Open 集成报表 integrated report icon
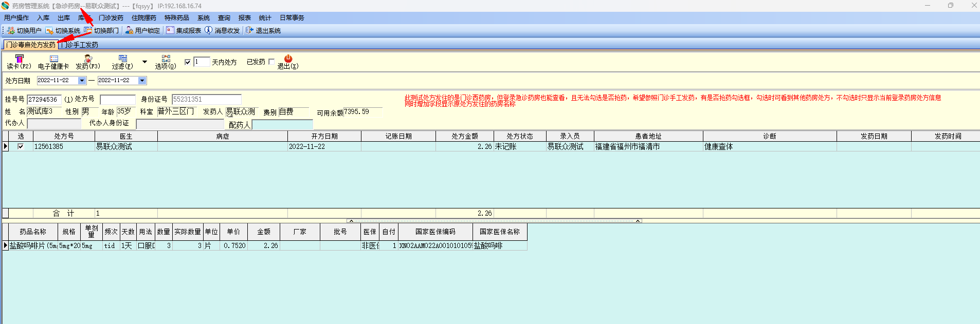Viewport: 980px width, 324px height. (x=170, y=31)
